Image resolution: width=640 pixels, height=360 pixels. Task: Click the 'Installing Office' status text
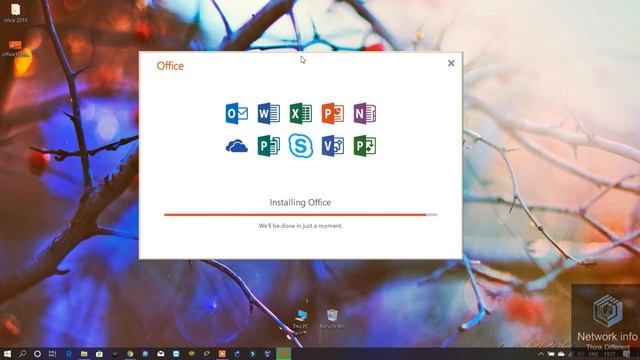click(300, 202)
